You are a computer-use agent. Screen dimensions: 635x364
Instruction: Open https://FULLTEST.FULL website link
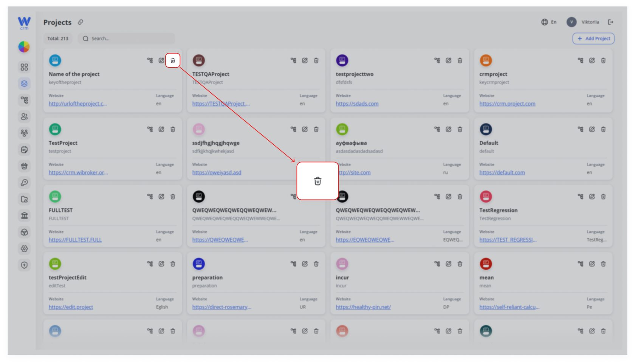pyautogui.click(x=75, y=240)
